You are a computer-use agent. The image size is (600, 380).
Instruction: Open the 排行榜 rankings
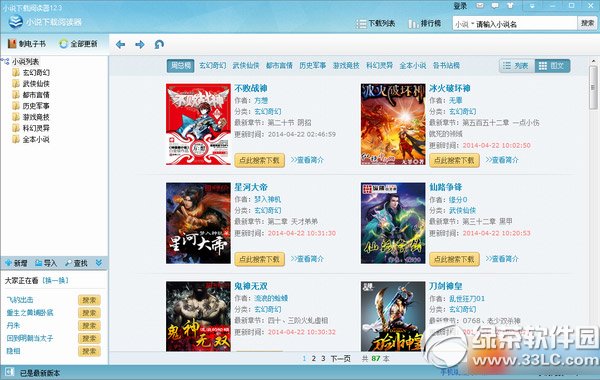(425, 24)
